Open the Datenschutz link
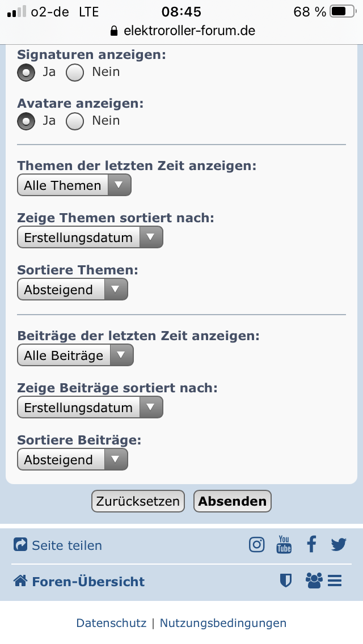 click(x=111, y=623)
